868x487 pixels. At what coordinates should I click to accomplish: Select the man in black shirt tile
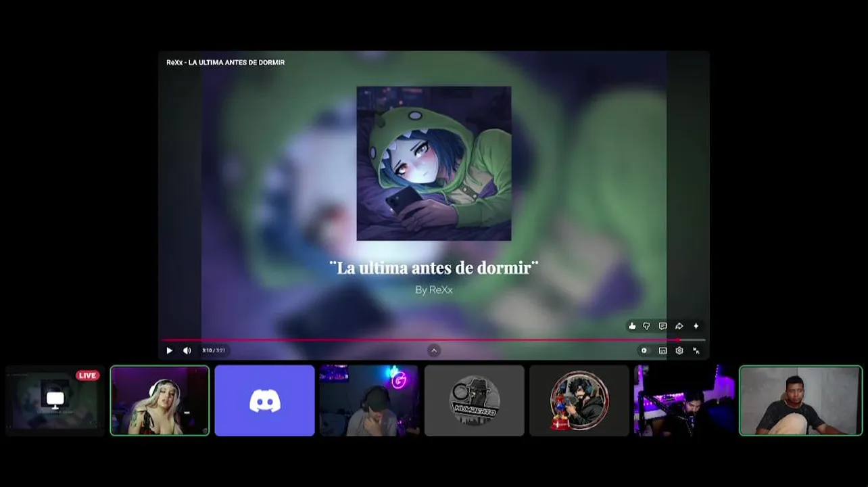(800, 400)
